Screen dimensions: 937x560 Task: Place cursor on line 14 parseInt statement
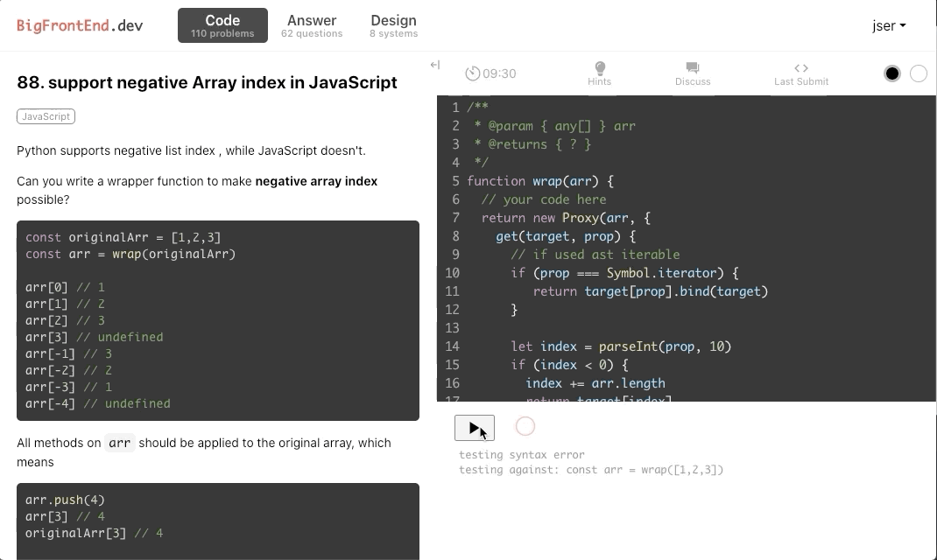click(621, 346)
